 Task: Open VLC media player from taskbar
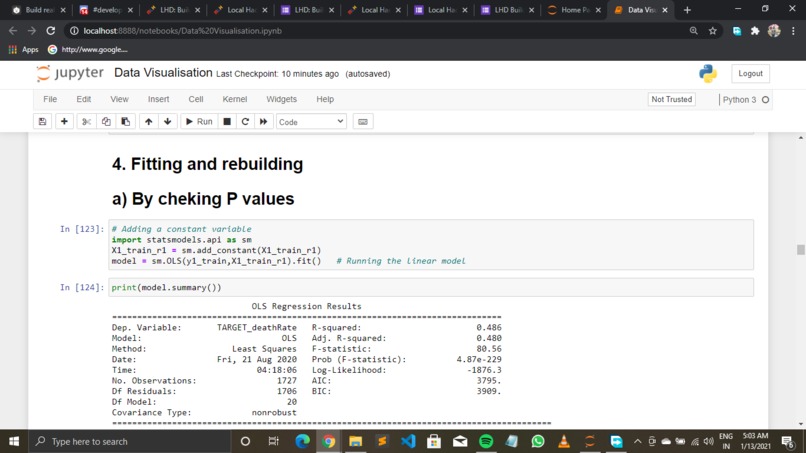coord(564,441)
